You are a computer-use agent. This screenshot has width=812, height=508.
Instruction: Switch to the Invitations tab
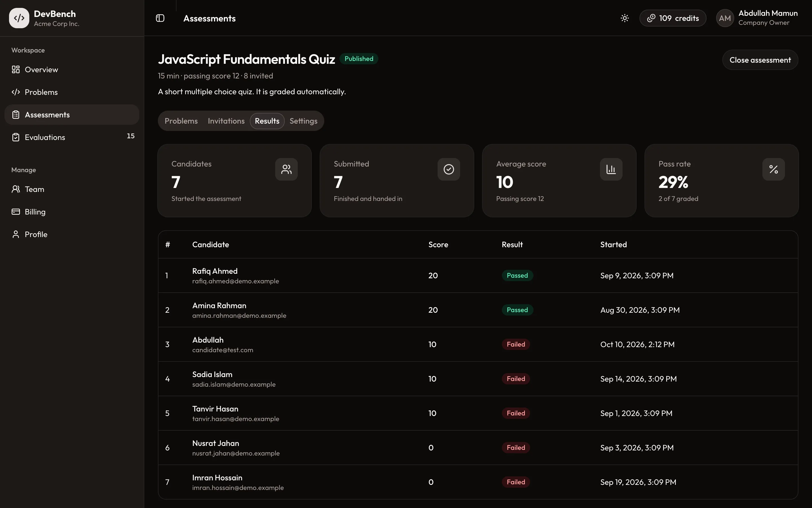(x=226, y=121)
